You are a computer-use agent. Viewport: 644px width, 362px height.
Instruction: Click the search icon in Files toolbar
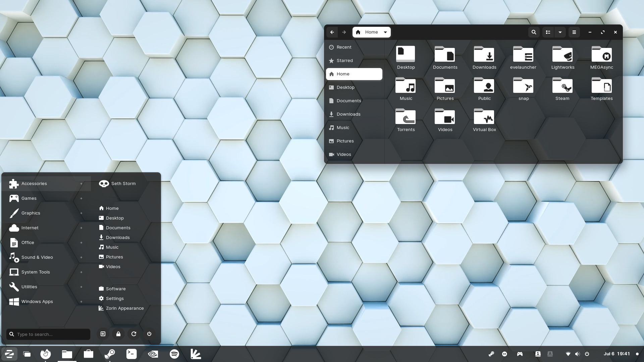click(x=534, y=32)
